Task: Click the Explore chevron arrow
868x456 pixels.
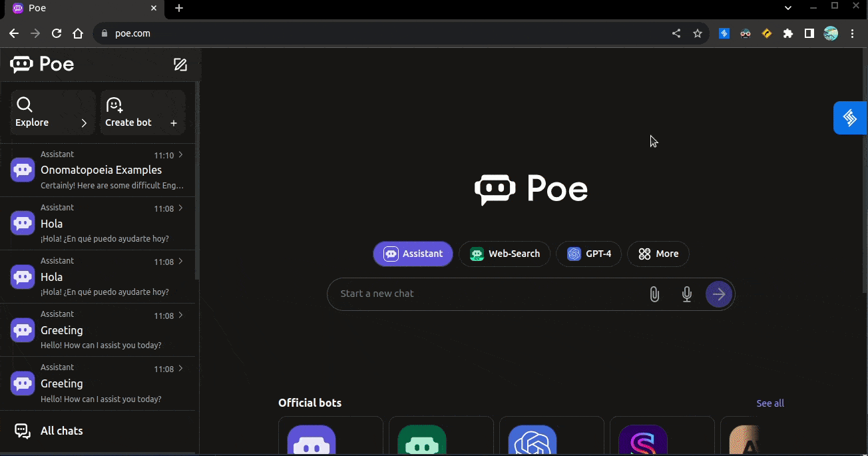Action: [84, 123]
